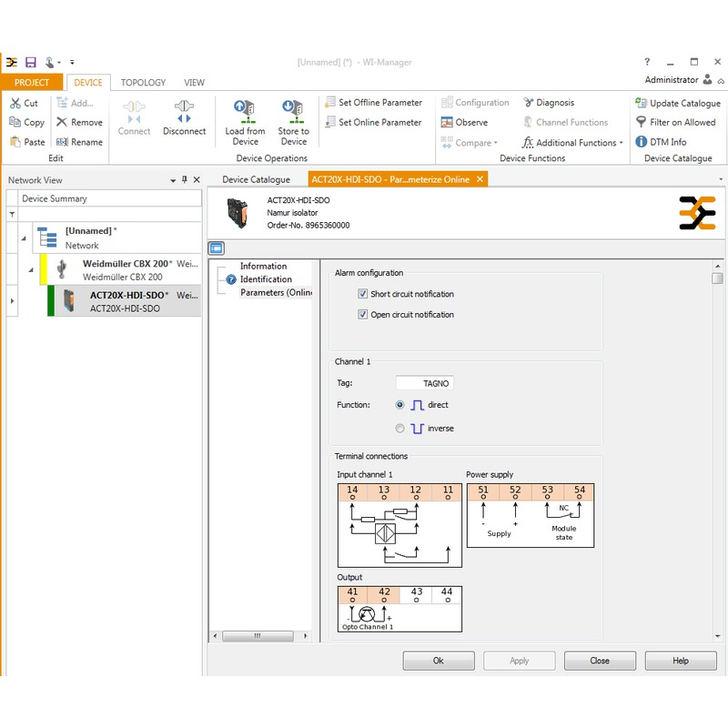Image resolution: width=728 pixels, height=728 pixels.
Task: Click the Identification help icon in tree
Action: [231, 279]
